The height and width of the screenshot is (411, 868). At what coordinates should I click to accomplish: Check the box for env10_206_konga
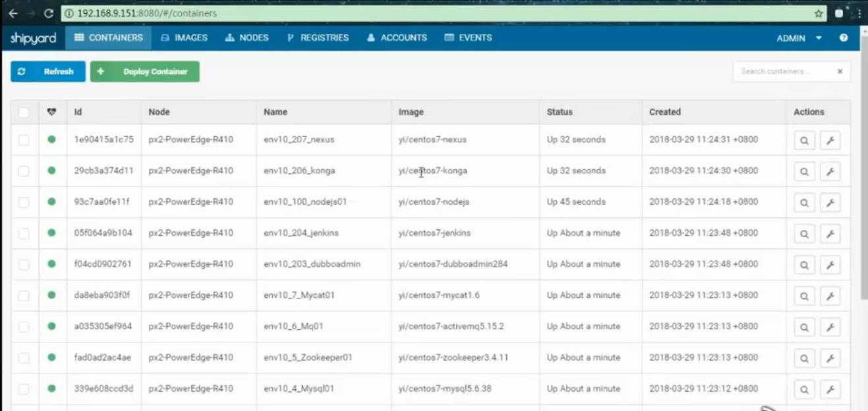click(24, 171)
